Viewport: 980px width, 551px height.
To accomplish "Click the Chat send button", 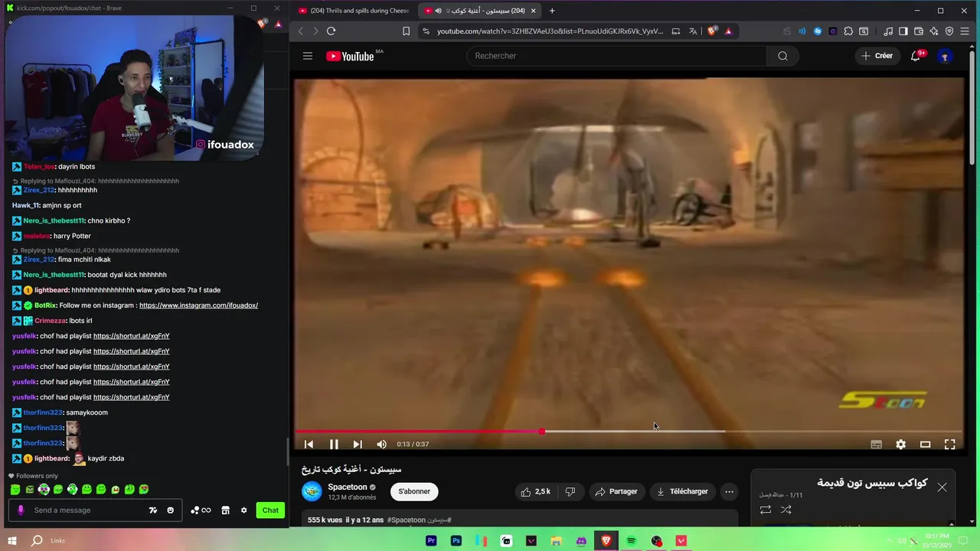I will coord(270,510).
